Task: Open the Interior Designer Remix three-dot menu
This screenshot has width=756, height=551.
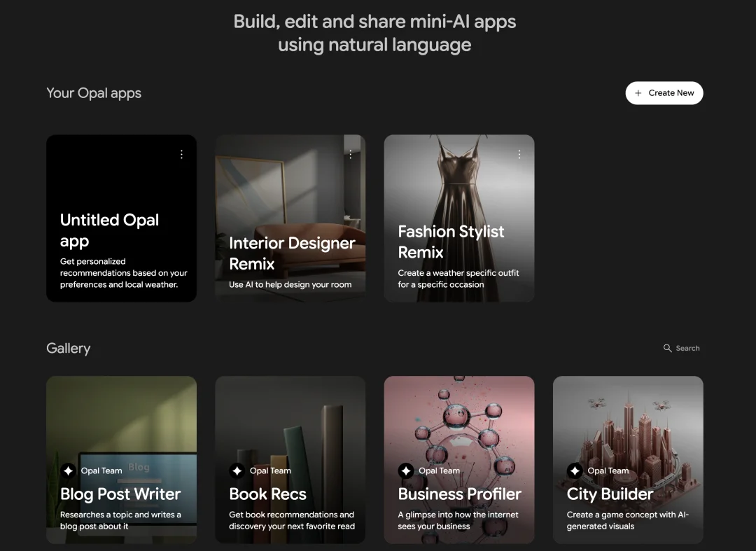Action: 351,155
